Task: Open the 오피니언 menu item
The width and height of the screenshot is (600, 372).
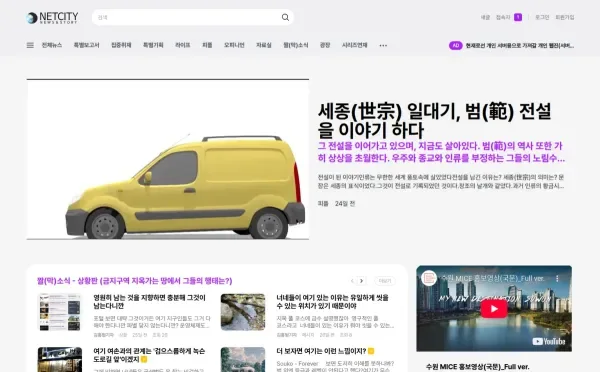Action: pyautogui.click(x=234, y=45)
